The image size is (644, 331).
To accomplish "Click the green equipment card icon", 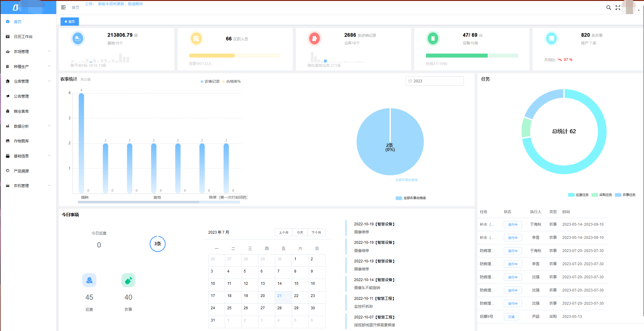I will coord(433,39).
